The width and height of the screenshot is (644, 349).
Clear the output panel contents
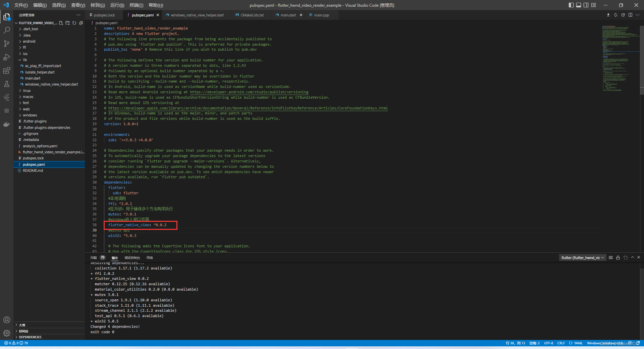tap(611, 257)
